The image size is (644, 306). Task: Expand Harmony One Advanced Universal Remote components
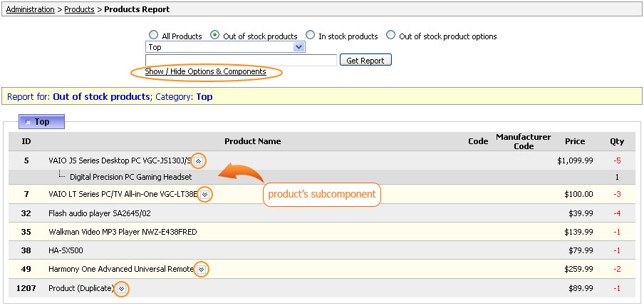point(201,270)
